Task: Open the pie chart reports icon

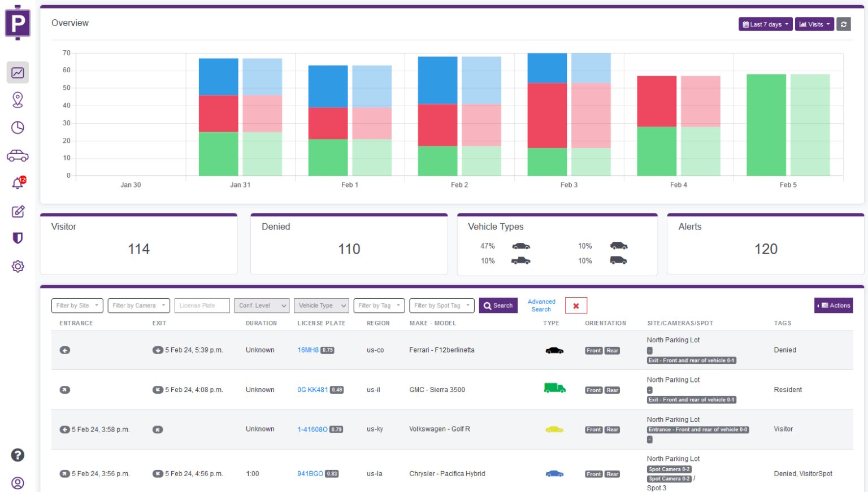Action: (18, 128)
